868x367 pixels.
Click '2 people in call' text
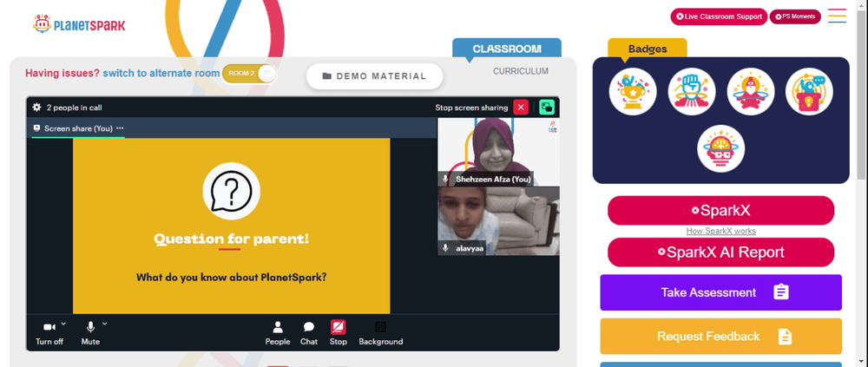click(x=74, y=108)
